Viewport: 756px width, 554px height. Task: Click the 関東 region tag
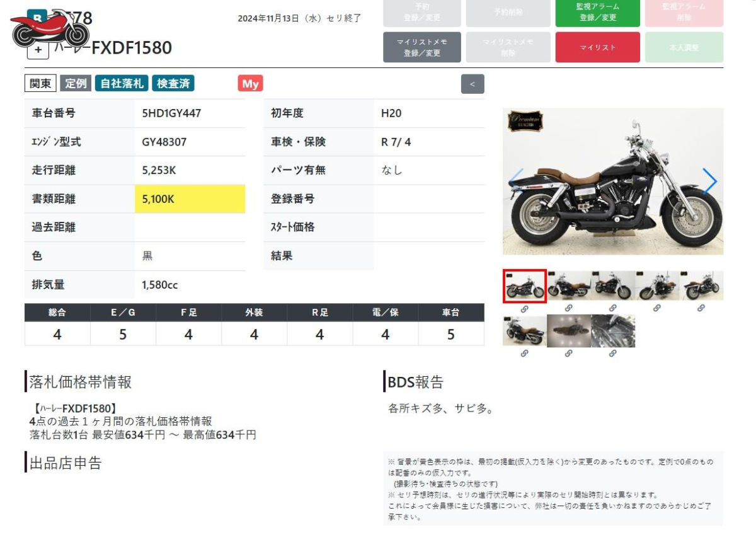[x=41, y=83]
